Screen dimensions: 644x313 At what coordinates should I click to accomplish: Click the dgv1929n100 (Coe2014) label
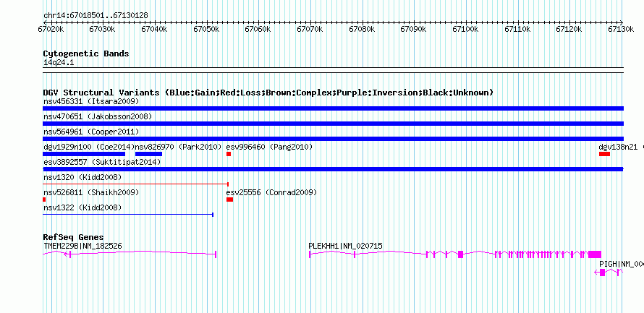(x=89, y=147)
